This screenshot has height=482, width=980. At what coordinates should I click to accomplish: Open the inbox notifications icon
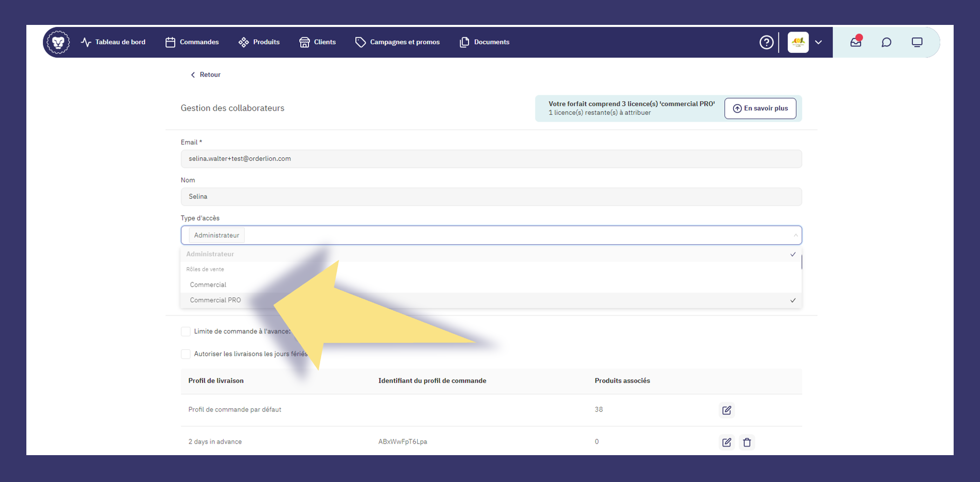856,42
